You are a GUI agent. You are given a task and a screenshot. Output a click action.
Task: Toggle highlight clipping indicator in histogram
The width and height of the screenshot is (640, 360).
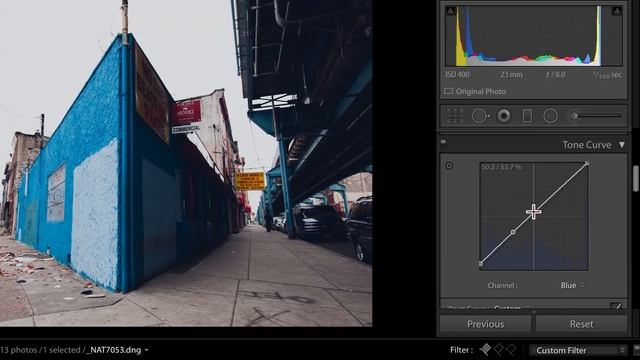617,11
